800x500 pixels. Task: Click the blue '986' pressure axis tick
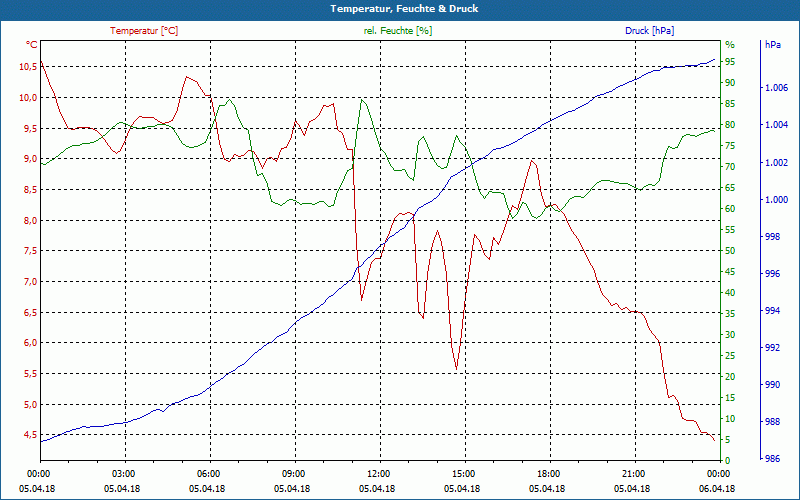point(773,459)
